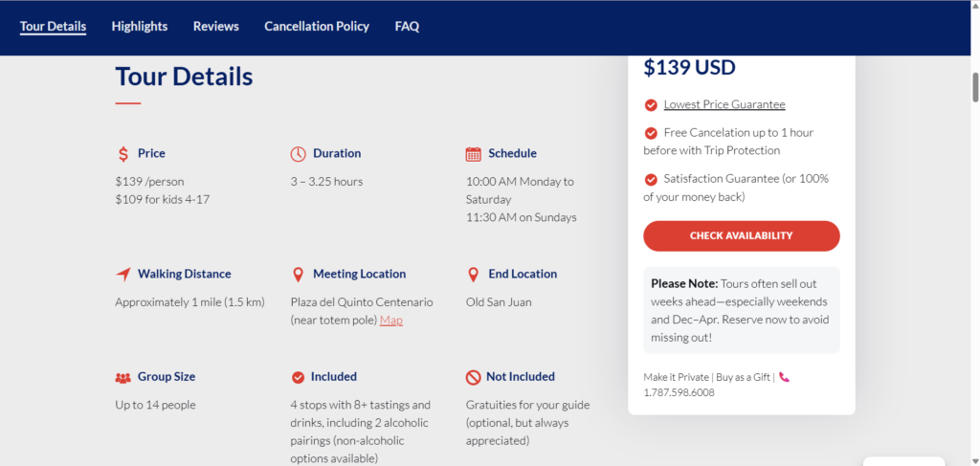Click the Not Included prohibited icon

473,377
